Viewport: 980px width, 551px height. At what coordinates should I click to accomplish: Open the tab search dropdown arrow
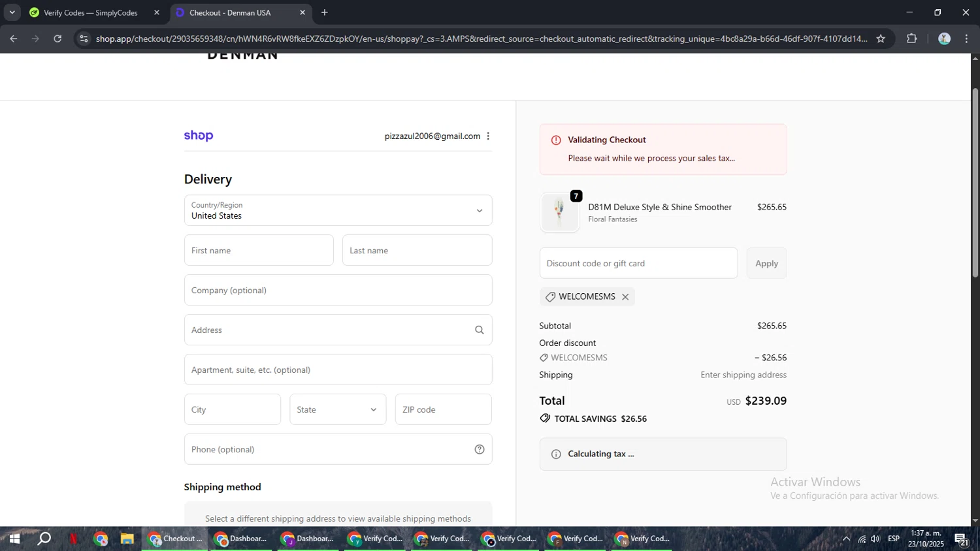coord(12,12)
